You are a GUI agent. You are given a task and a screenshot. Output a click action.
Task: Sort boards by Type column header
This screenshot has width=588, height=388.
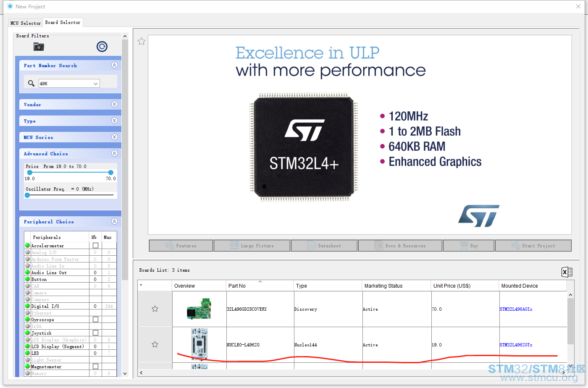tap(328, 286)
